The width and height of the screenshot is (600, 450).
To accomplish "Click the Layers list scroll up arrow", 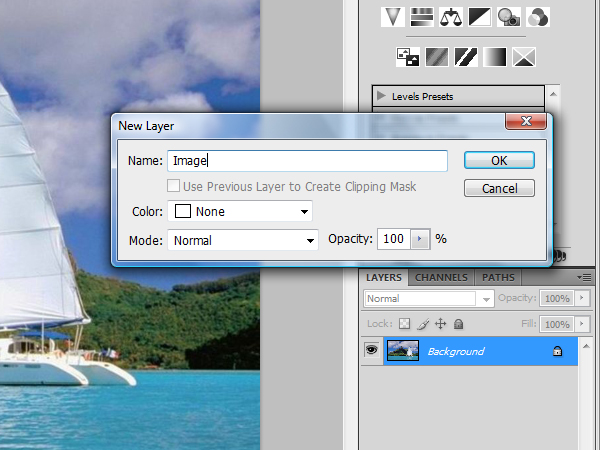I will (586, 346).
